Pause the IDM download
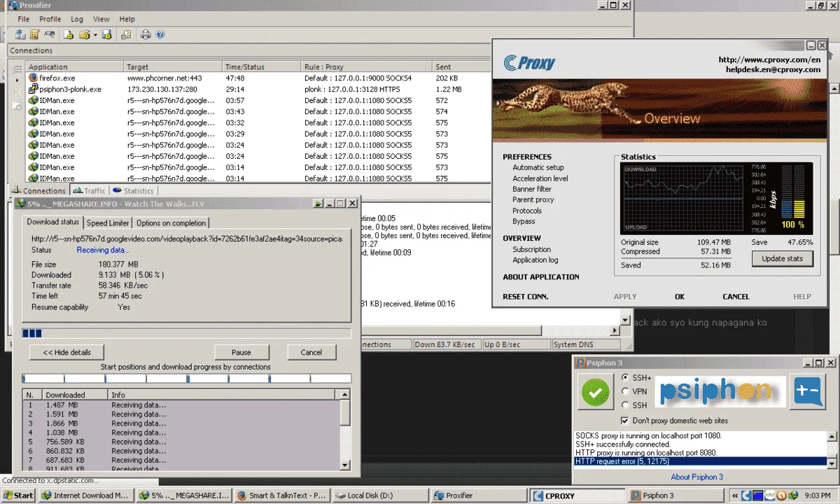Viewport: 840px width, 504px height. click(x=241, y=352)
